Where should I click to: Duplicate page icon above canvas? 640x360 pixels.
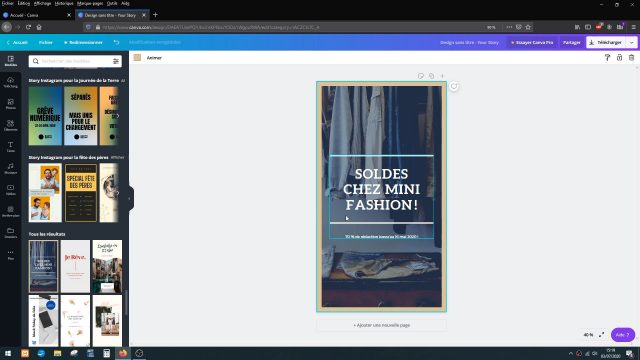click(431, 76)
